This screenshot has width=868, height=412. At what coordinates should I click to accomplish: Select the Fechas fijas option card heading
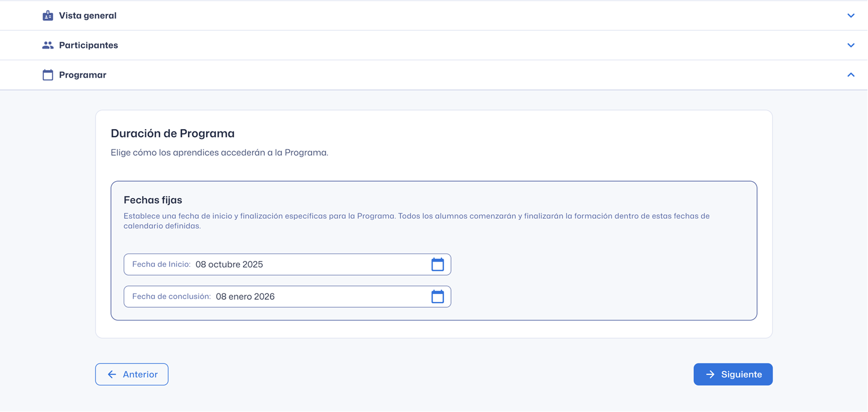click(x=153, y=200)
